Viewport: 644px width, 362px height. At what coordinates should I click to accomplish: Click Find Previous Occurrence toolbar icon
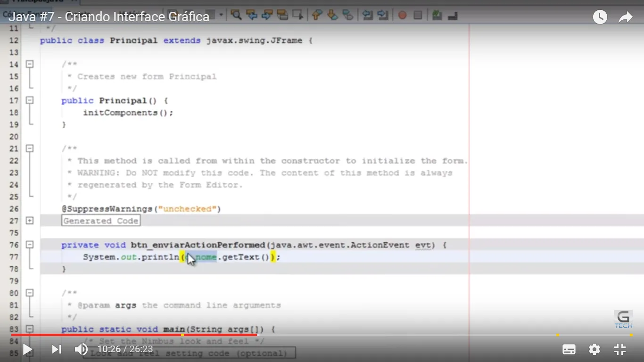coord(252,15)
